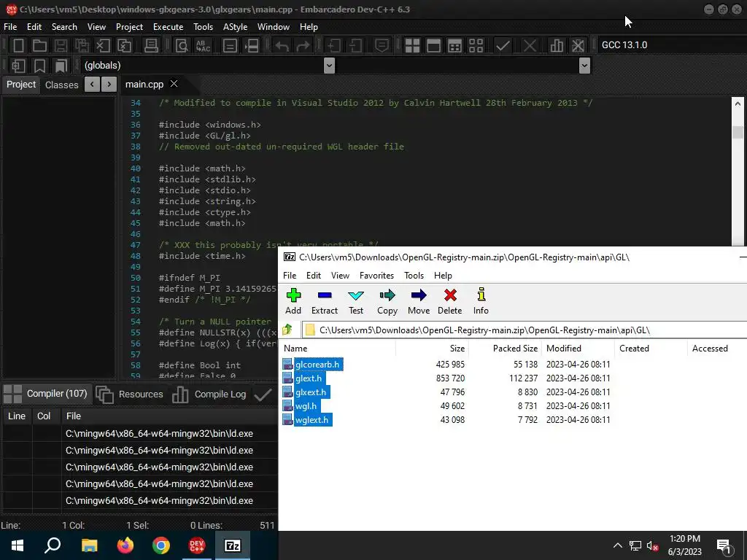Click the Delete Profiling Information icon
Image resolution: width=747 pixels, height=560 pixels.
tap(578, 46)
